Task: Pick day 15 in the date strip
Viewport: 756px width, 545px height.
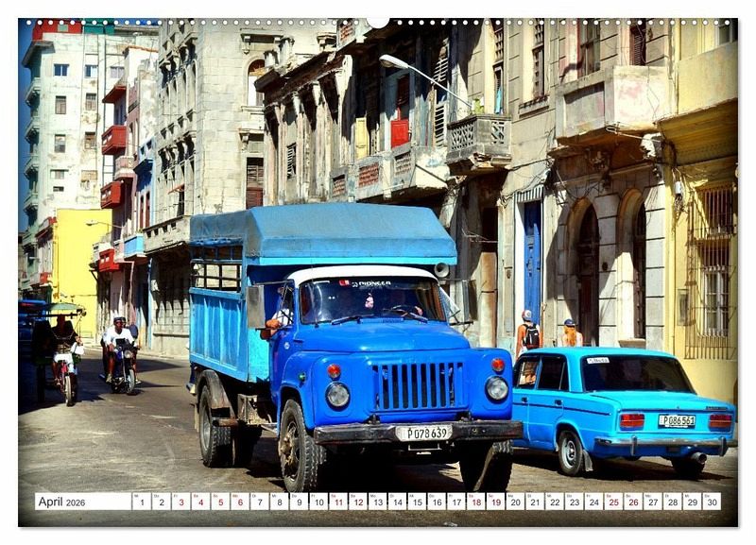Action: click(416, 502)
